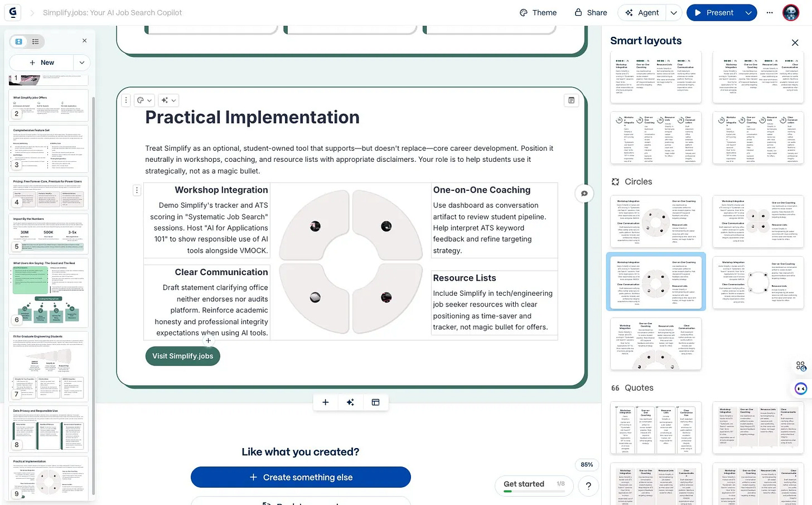This screenshot has height=505, width=812.
Task: Open slide 6 What Users Are Saying
Action: click(49, 292)
